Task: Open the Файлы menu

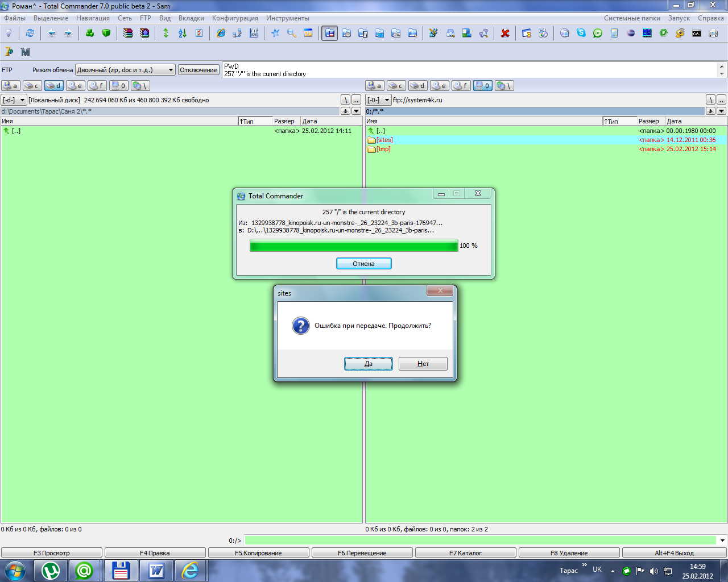Action: point(15,18)
